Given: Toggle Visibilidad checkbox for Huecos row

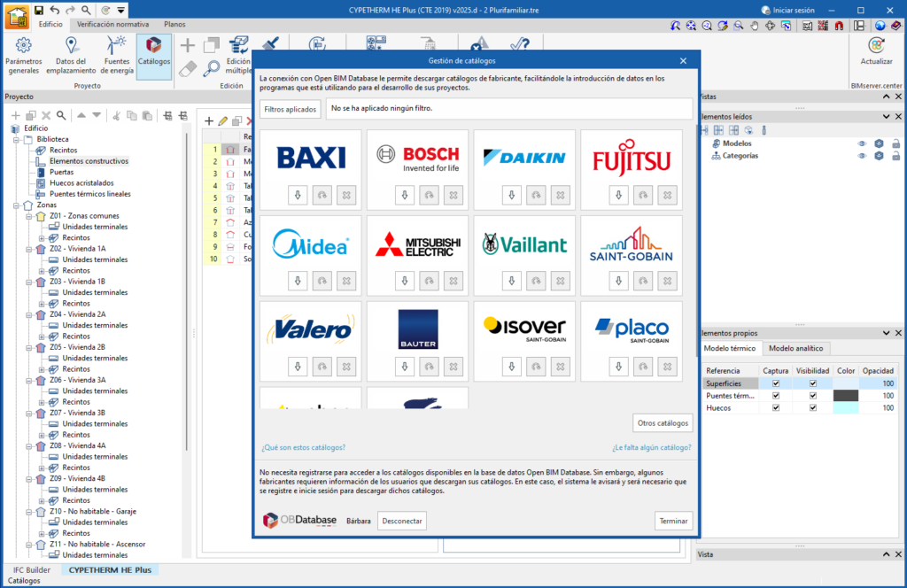Looking at the screenshot, I should tap(812, 408).
